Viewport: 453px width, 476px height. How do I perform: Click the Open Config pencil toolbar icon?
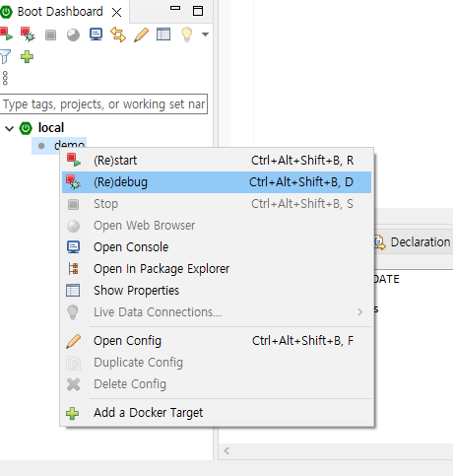coord(141,34)
